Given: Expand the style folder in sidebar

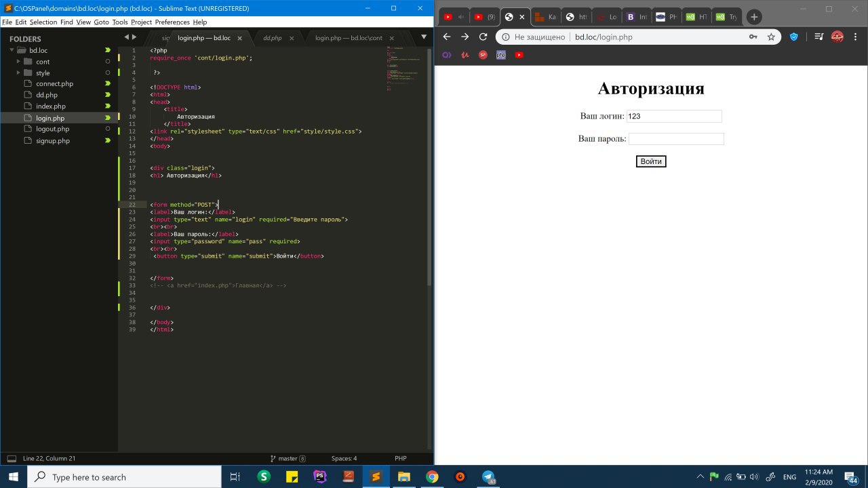Looking at the screenshot, I should pyautogui.click(x=19, y=73).
